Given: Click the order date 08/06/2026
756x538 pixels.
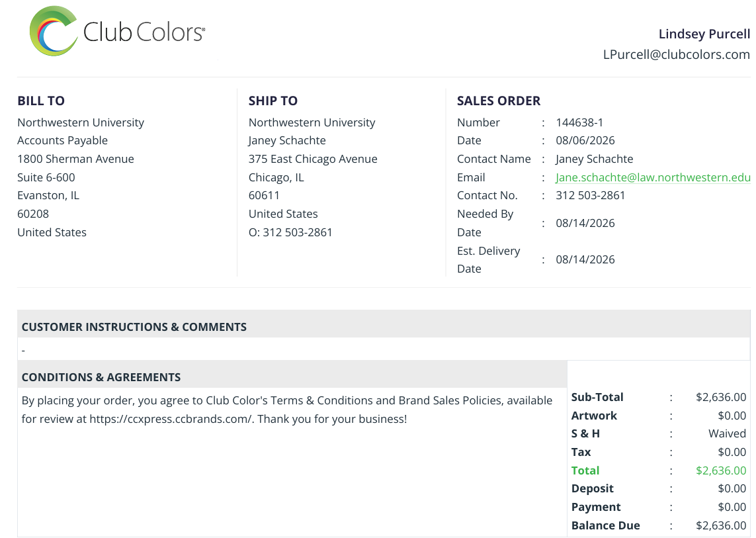Looking at the screenshot, I should point(585,140).
